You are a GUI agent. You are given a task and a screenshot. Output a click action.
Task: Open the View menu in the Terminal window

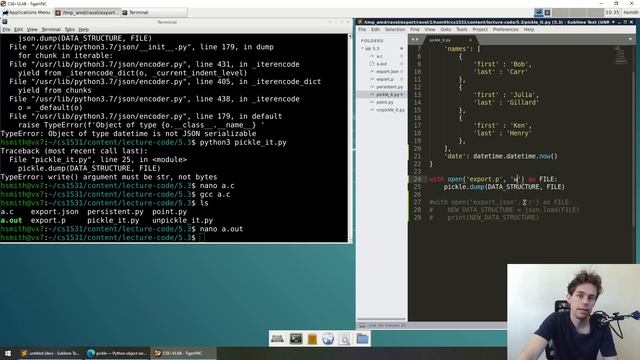coord(32,29)
